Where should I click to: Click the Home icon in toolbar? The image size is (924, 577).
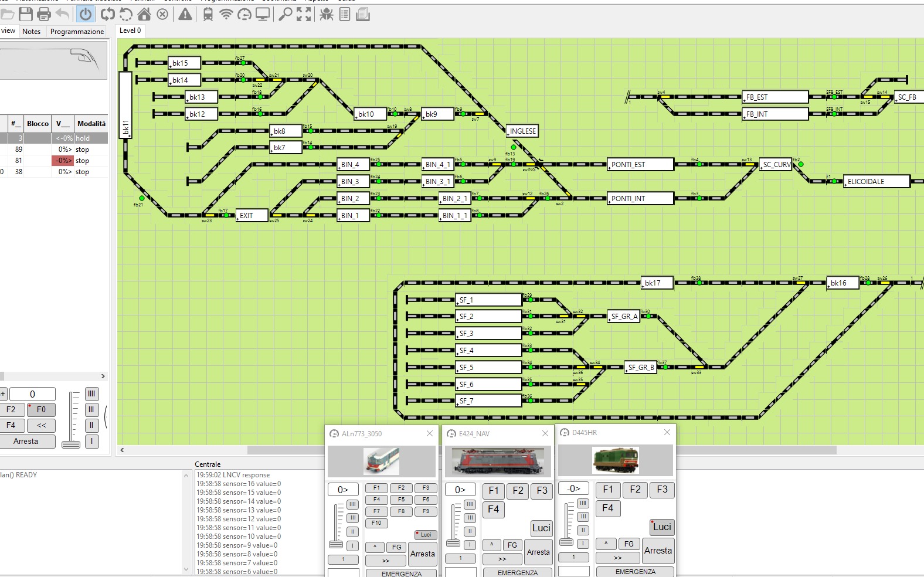coord(144,14)
